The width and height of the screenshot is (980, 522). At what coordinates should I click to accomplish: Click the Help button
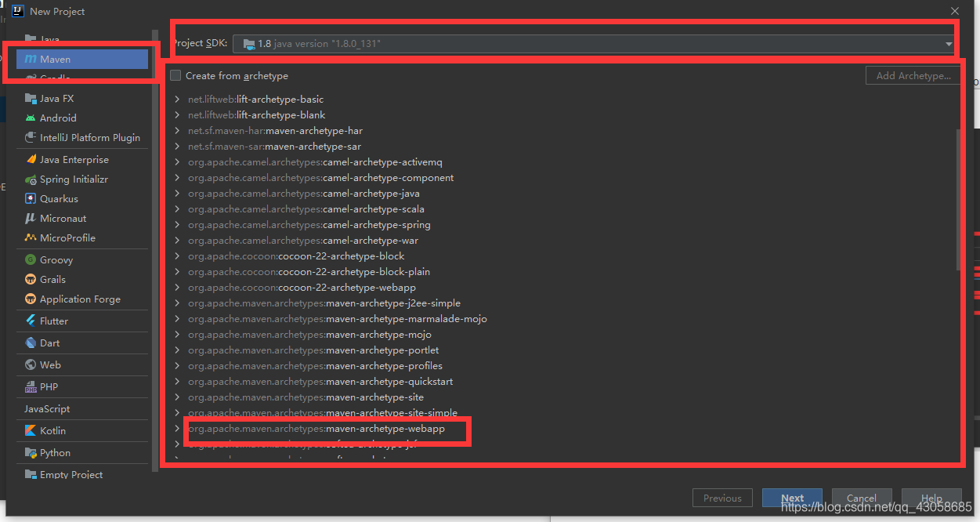[931, 498]
